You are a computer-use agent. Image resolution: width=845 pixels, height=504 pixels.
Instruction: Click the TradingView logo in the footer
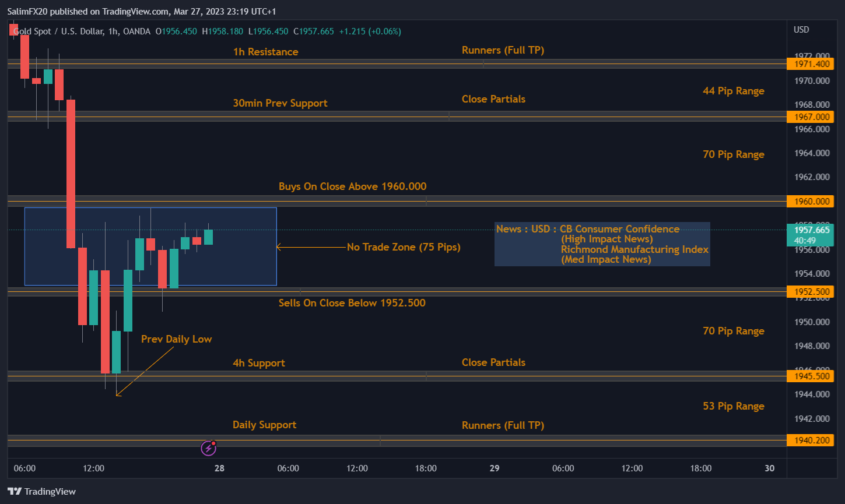pyautogui.click(x=41, y=491)
